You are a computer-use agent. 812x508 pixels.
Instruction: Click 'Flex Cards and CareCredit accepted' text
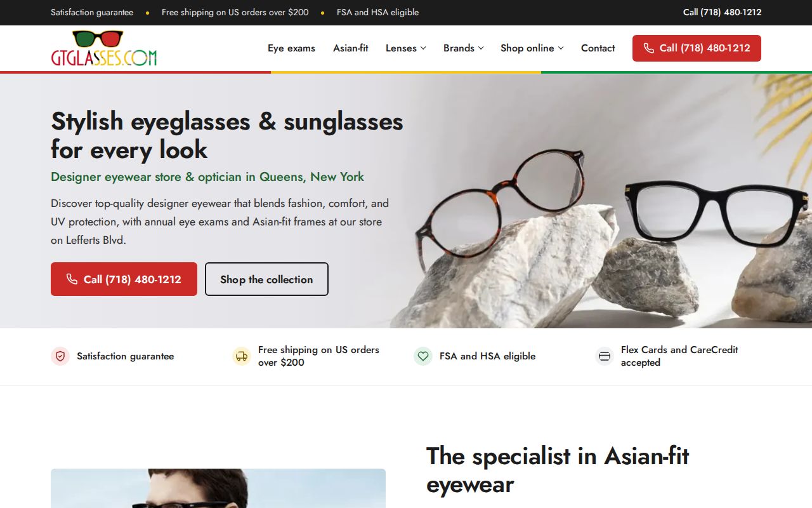click(679, 356)
